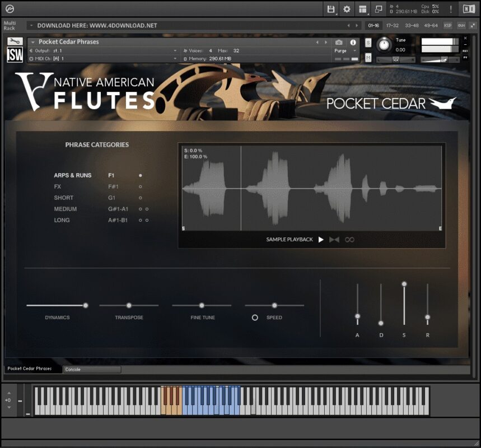Image resolution: width=481 pixels, height=448 pixels.
Task: Play the sample with the playback arrow
Action: [321, 240]
